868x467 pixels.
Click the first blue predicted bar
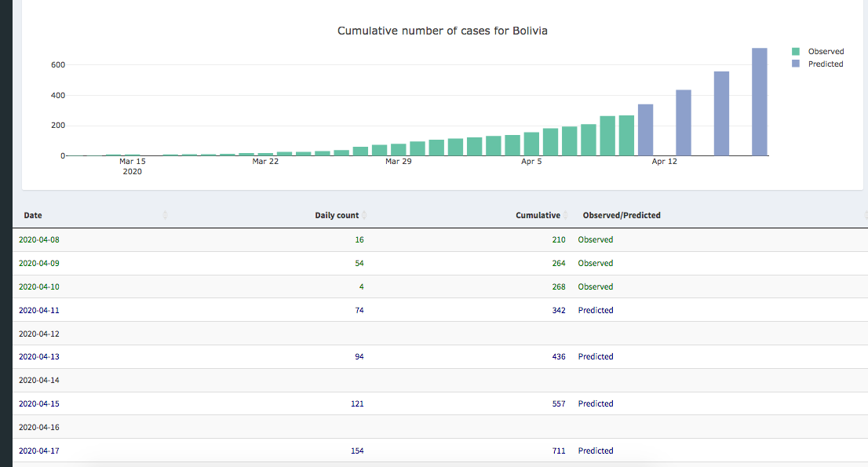(x=645, y=130)
